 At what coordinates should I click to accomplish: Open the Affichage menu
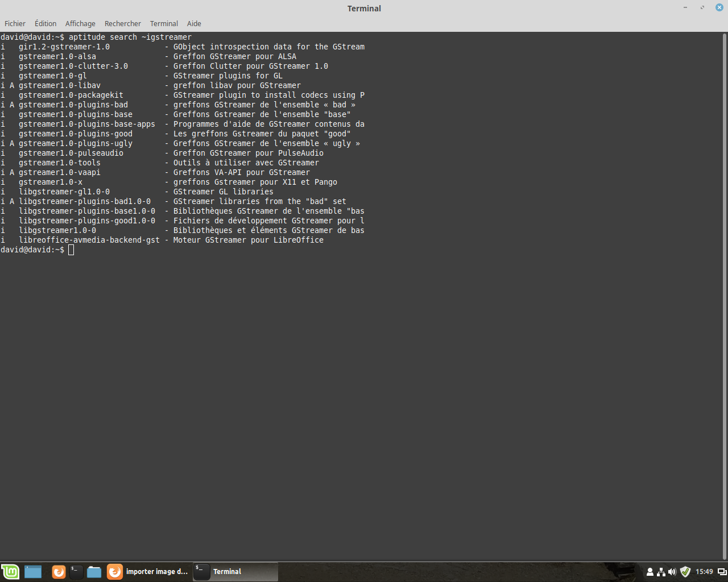[x=80, y=23]
